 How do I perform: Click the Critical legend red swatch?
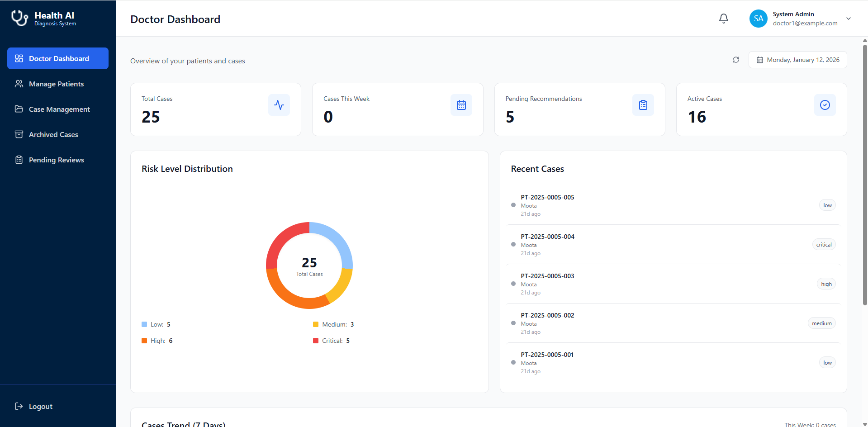click(316, 341)
